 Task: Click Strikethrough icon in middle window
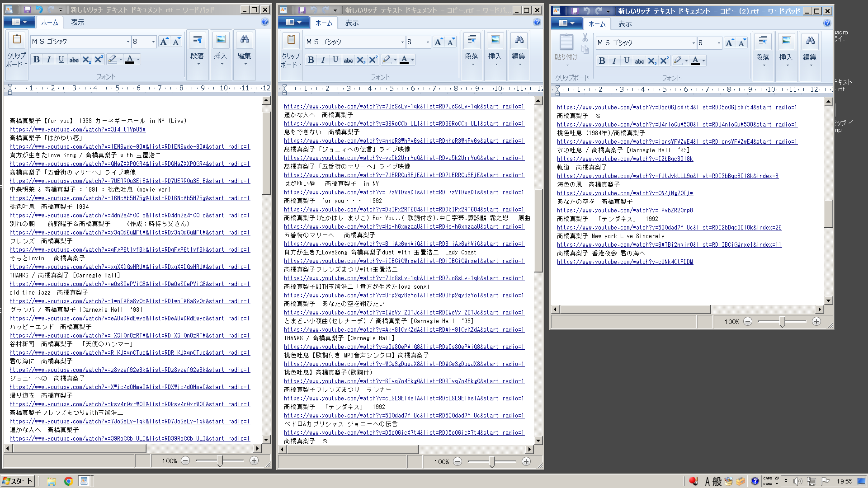(348, 60)
